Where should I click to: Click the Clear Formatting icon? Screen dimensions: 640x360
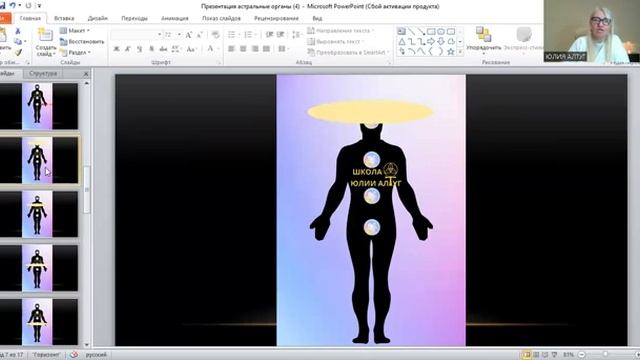point(216,35)
